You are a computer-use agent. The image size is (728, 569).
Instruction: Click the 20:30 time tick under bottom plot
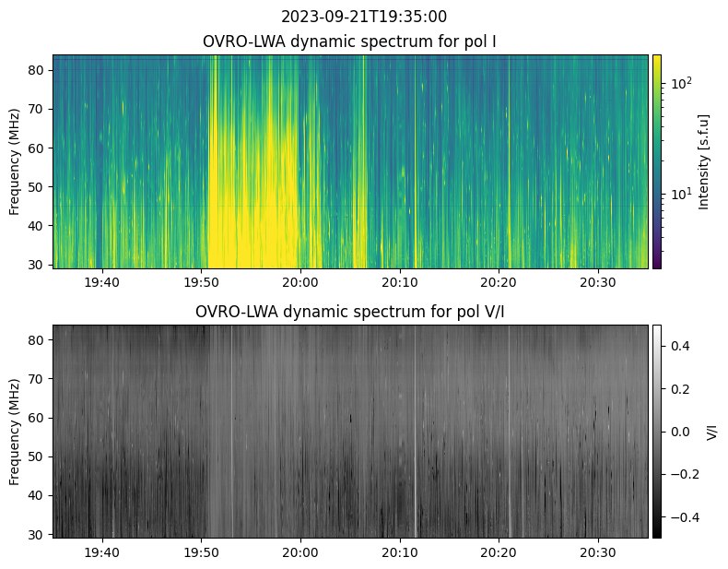click(x=598, y=551)
